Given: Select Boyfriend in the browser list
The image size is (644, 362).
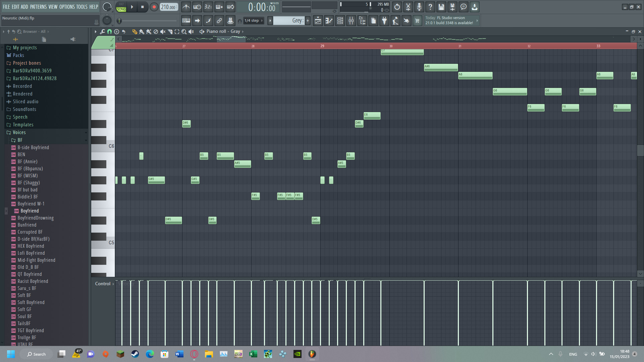Looking at the screenshot, I should click(x=30, y=211).
